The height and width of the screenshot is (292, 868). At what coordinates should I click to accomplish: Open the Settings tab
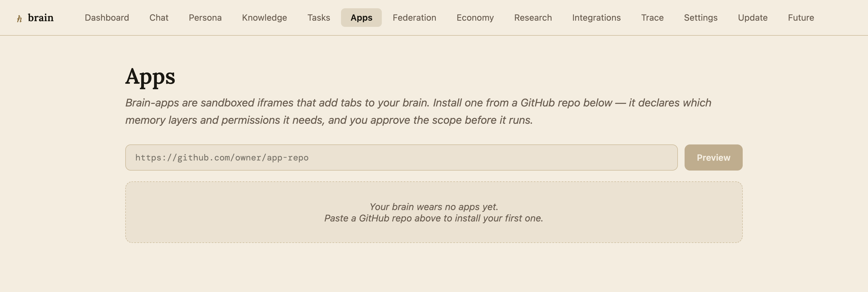701,18
